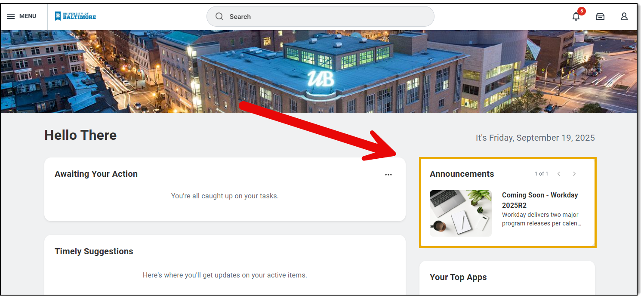
Task: Click in the Search input field
Action: pyautogui.click(x=327, y=16)
